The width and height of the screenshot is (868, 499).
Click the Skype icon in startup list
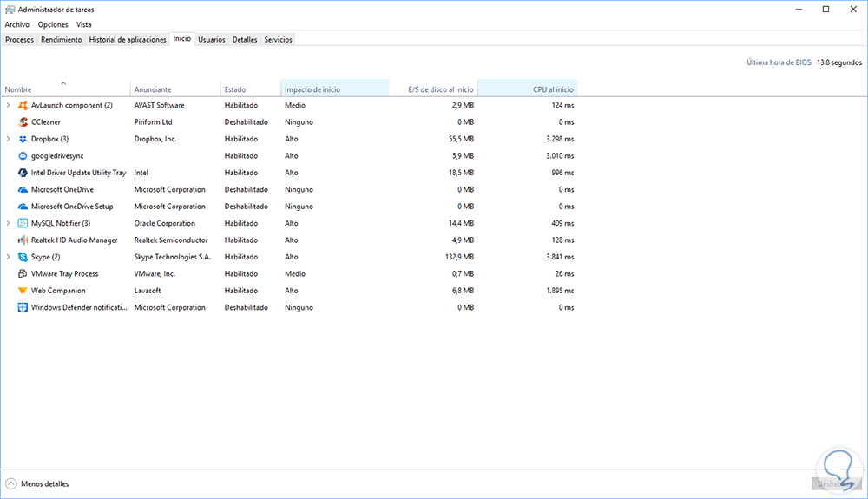23,257
